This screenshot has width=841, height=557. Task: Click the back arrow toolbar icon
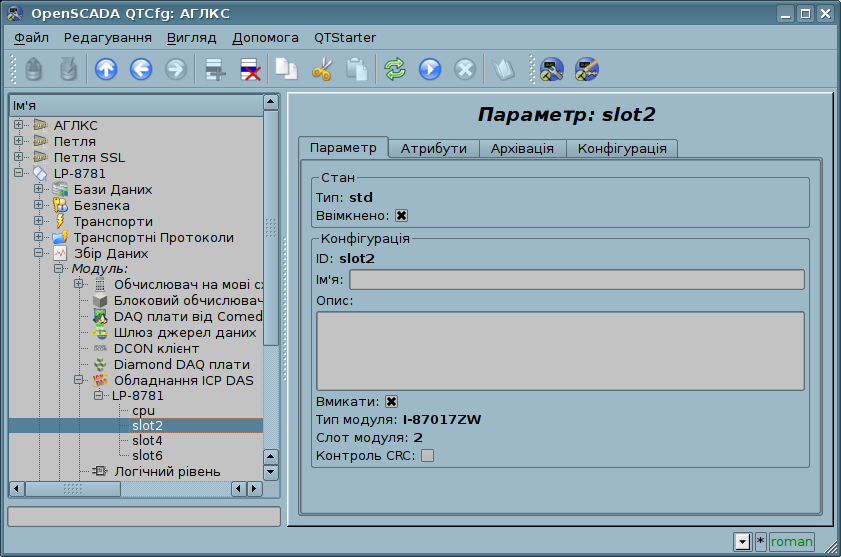tap(141, 69)
